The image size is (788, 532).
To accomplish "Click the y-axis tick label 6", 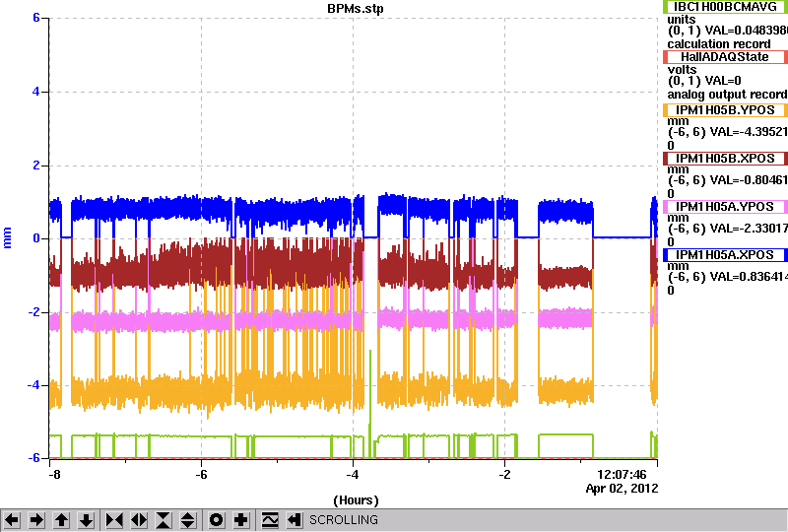I will (x=36, y=18).
